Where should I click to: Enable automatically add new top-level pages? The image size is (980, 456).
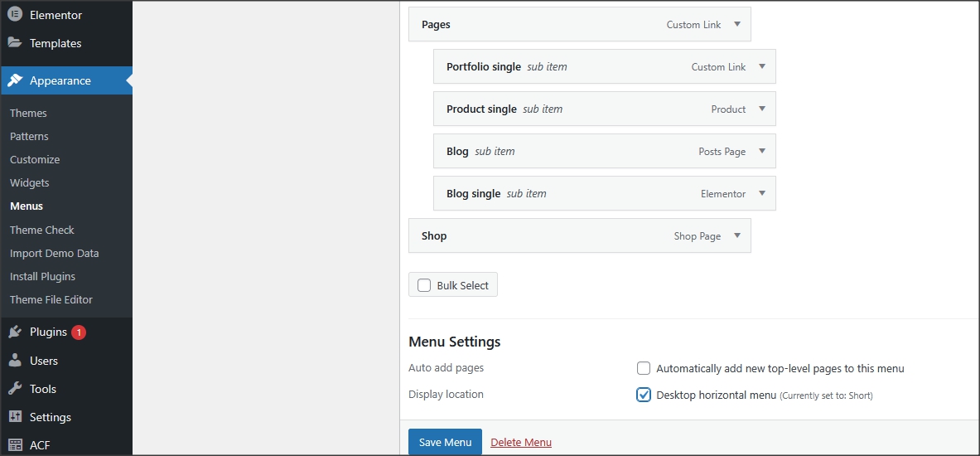point(644,368)
